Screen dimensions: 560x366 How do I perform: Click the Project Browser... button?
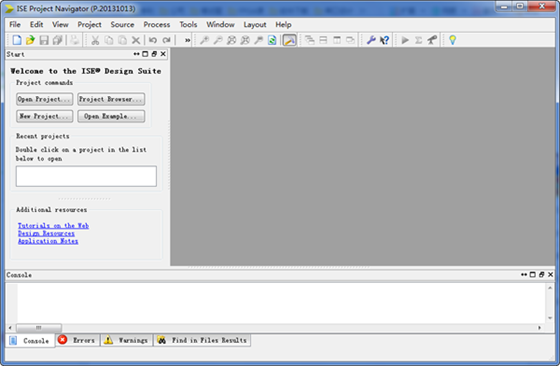coord(111,99)
